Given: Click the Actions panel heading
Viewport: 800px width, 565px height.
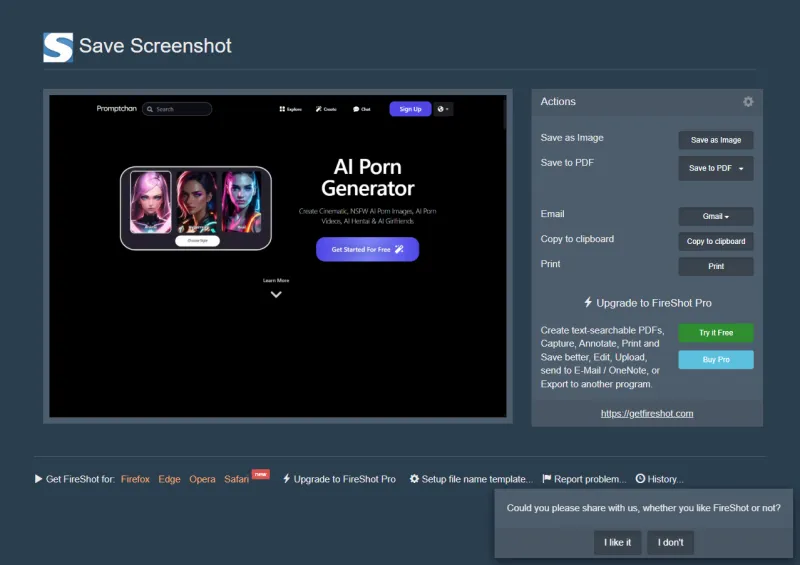Looking at the screenshot, I should click(x=558, y=102).
